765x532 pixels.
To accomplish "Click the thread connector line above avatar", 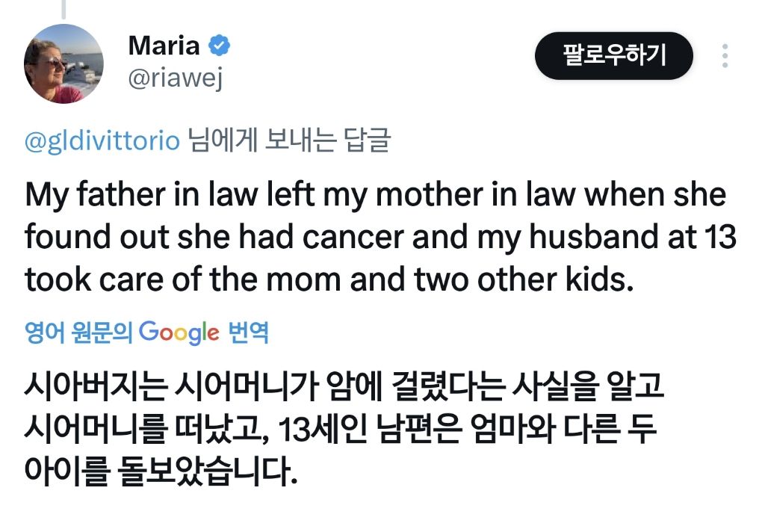I will pyautogui.click(x=64, y=9).
